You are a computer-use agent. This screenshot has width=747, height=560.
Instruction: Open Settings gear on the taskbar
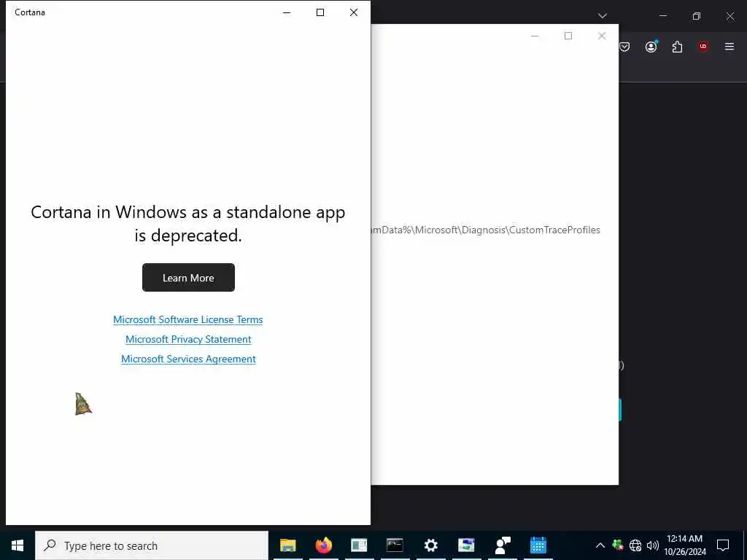[x=430, y=545]
